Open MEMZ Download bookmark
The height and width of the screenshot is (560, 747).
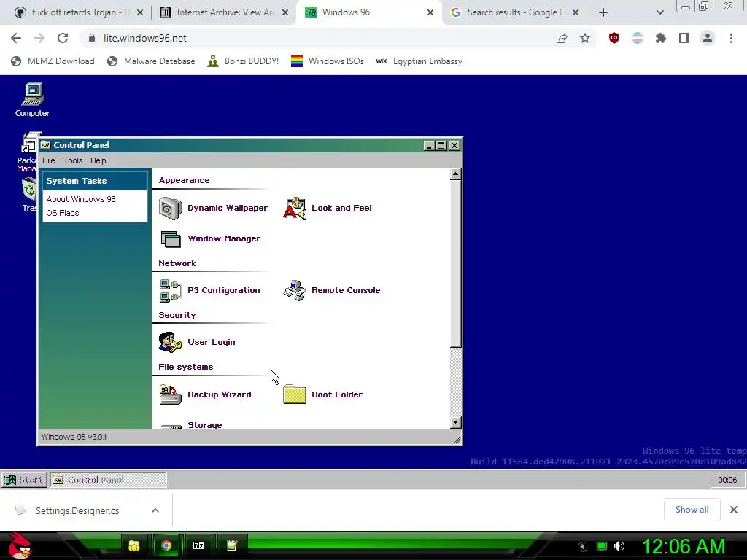pos(53,61)
